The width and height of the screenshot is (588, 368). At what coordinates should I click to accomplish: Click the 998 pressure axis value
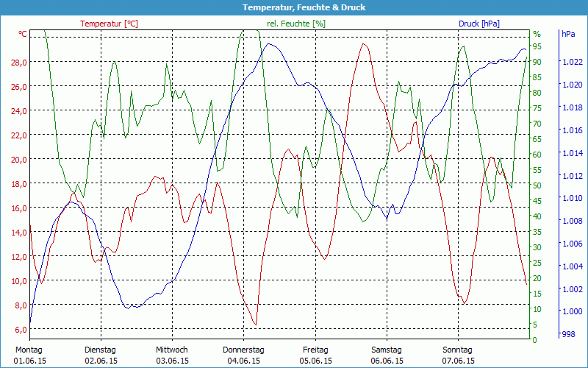[568, 334]
